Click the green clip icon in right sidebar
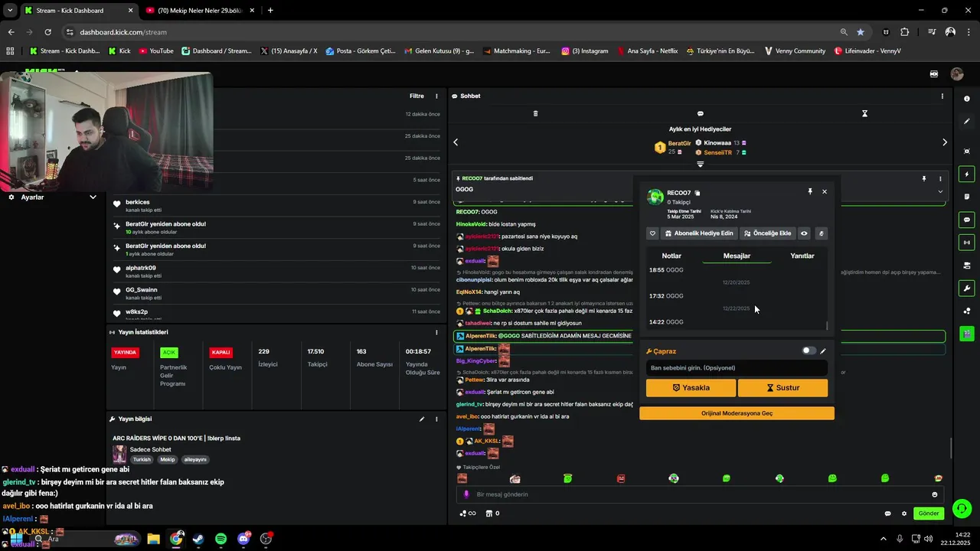Viewport: 980px width, 551px height. click(x=967, y=334)
